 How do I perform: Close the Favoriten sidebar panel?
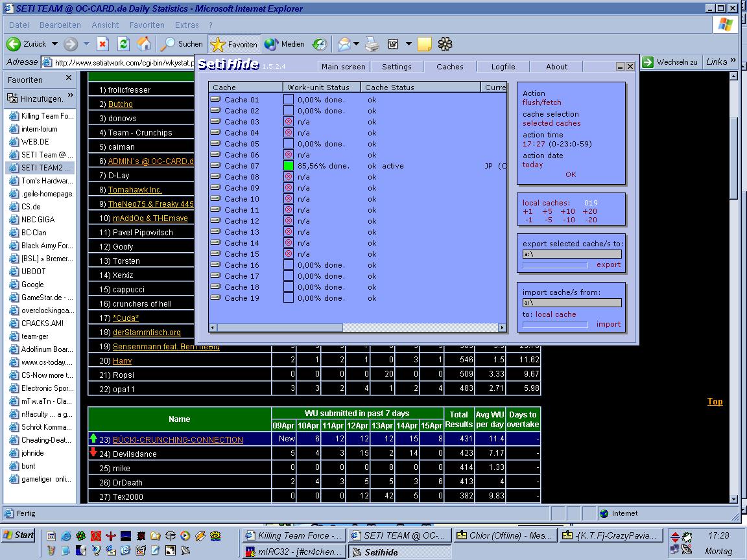(x=69, y=78)
